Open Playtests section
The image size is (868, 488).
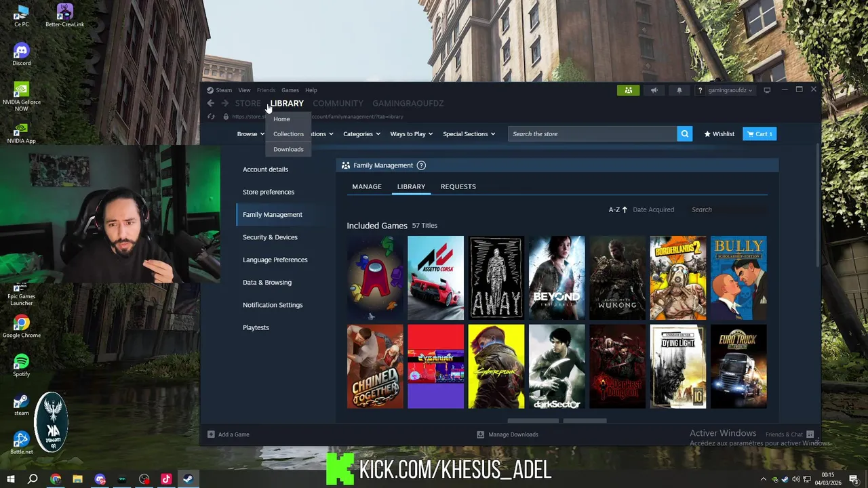256,327
